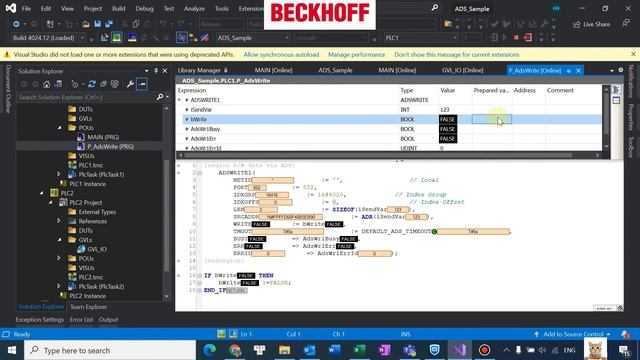Open the Solution Explorer window options dropdown
The height and width of the screenshot is (360, 640).
[x=147, y=71]
